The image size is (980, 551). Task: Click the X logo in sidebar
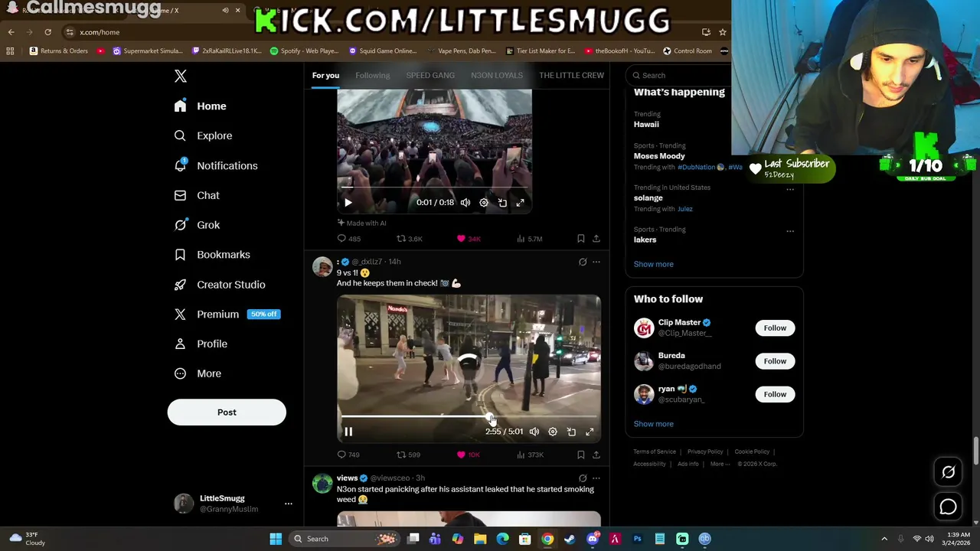181,76
